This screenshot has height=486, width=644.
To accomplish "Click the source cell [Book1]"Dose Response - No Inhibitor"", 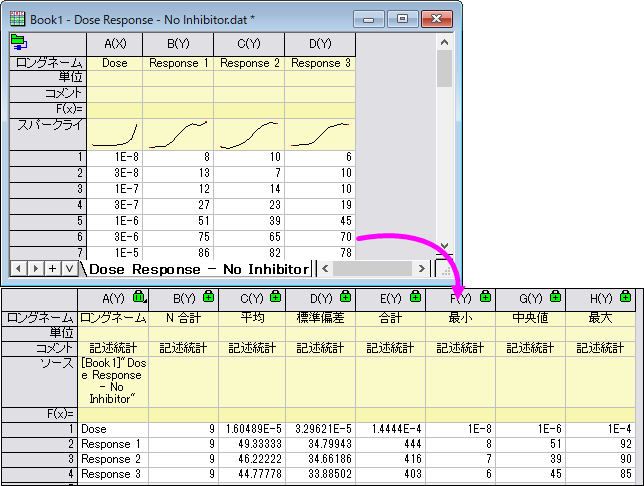I will 113,381.
